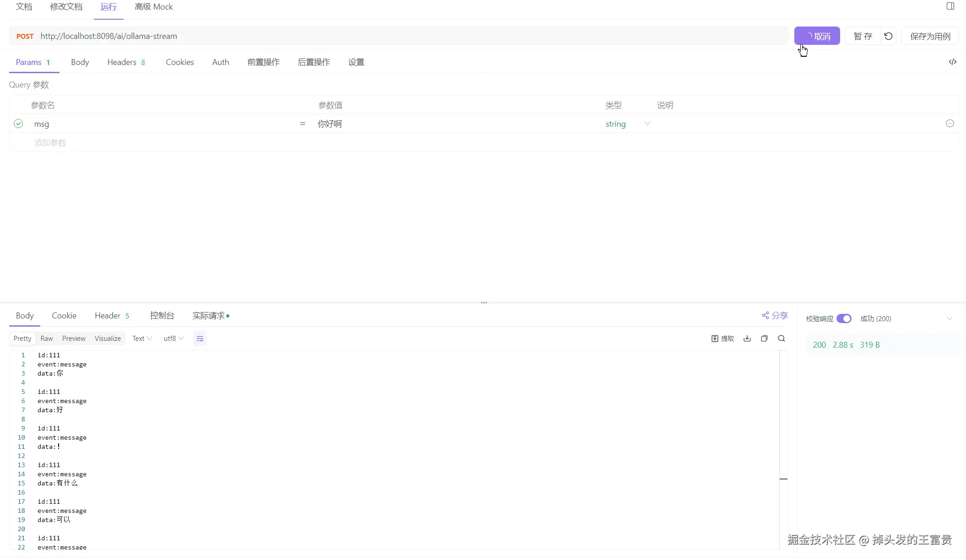Enable line wrapping in response viewer
This screenshot has height=560, width=966.
[x=200, y=339]
